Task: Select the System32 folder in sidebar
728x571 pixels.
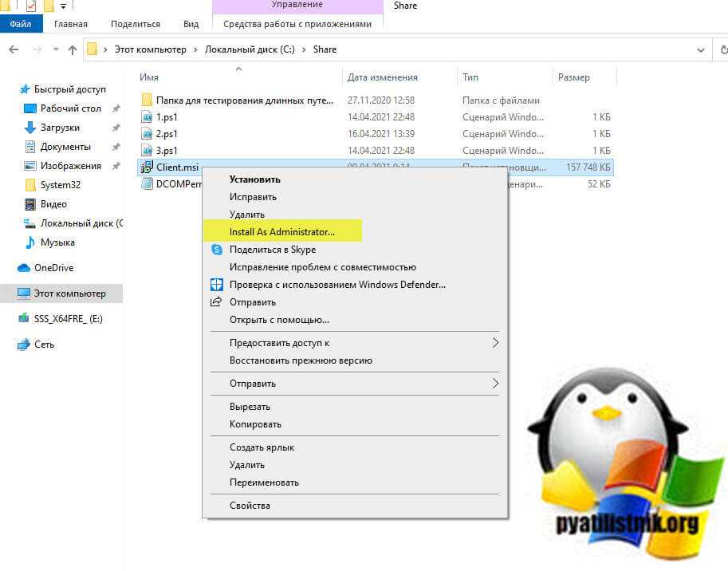Action: (61, 185)
